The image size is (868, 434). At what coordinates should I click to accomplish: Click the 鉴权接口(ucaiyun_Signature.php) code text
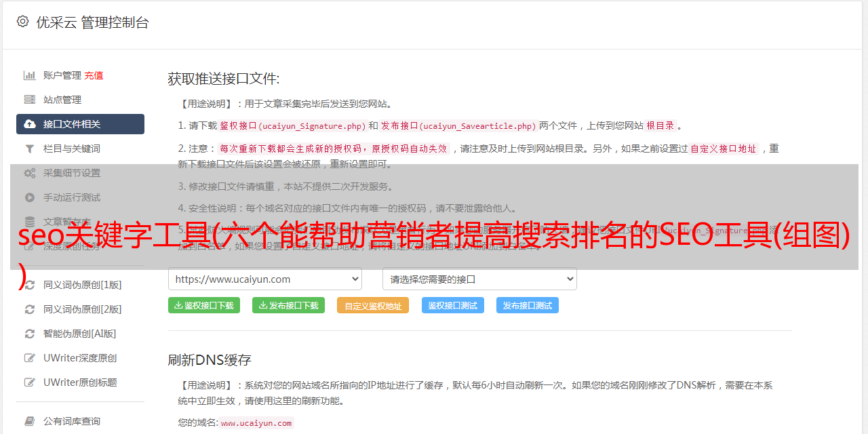[293, 126]
